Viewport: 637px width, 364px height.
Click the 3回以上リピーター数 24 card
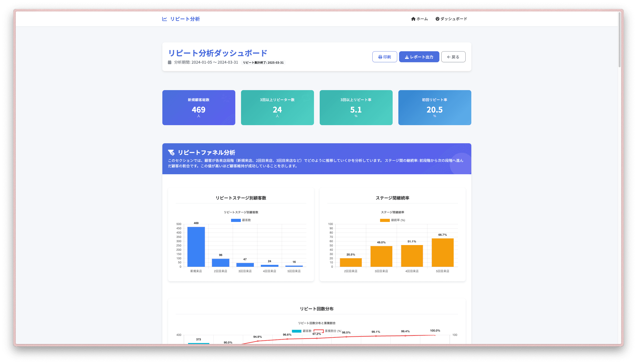coord(277,108)
